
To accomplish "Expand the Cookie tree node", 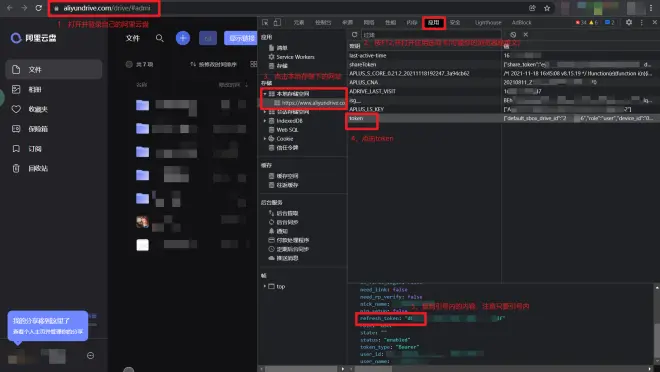I will point(265,138).
